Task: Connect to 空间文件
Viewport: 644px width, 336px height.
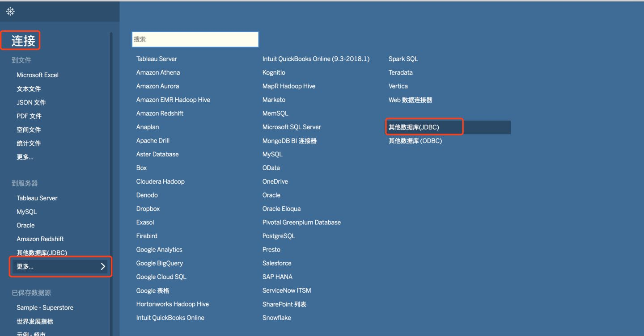Action: point(29,130)
